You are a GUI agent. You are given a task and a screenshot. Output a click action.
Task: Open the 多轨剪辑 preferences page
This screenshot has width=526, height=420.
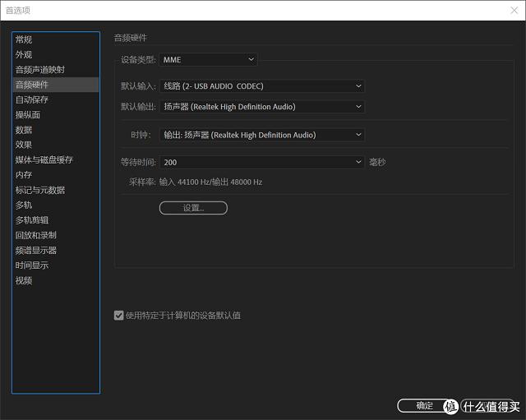[32, 220]
